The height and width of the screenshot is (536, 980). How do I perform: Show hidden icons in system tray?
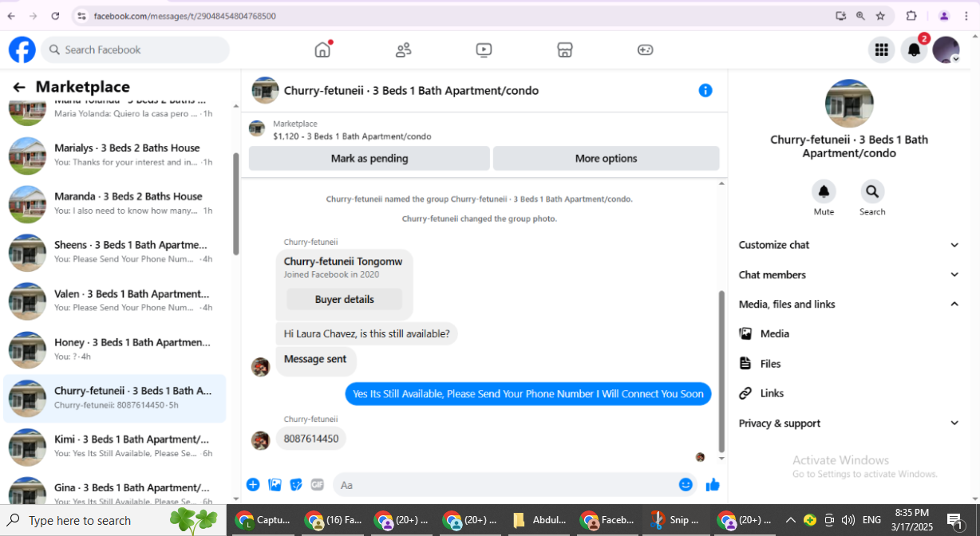(x=791, y=520)
